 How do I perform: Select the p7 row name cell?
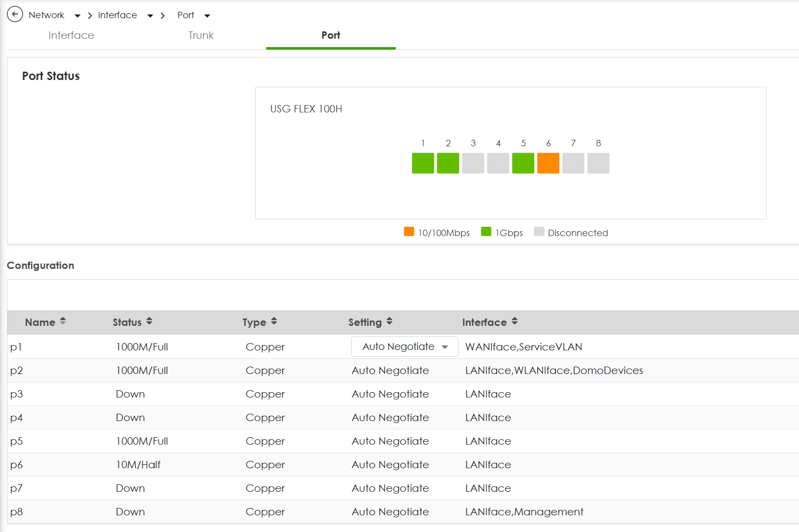coord(17,488)
